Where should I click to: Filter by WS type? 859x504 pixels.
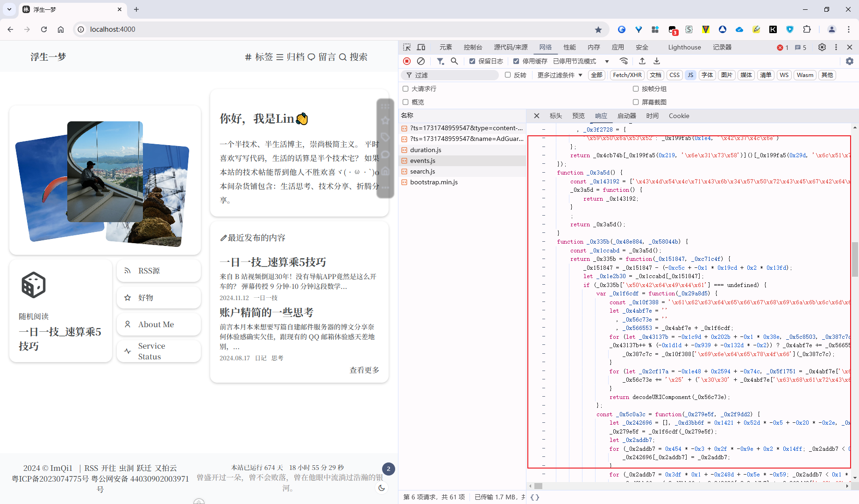[784, 75]
